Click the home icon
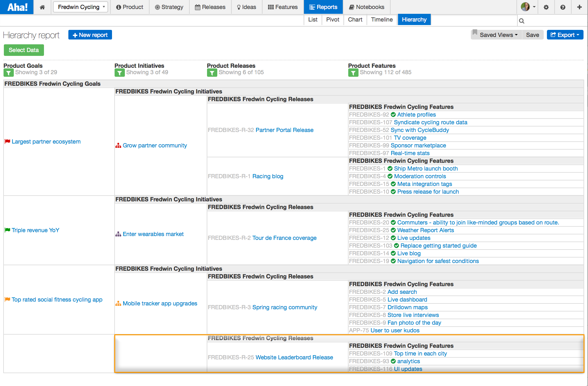Viewport: 588px width, 386px height. pyautogui.click(x=42, y=7)
